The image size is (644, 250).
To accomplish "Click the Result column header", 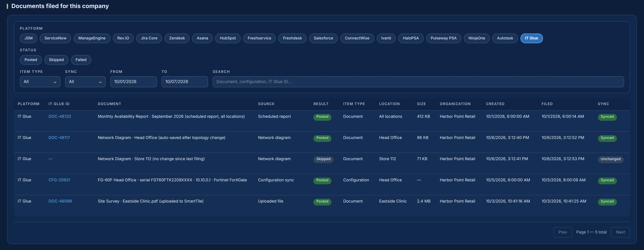I will tap(321, 104).
